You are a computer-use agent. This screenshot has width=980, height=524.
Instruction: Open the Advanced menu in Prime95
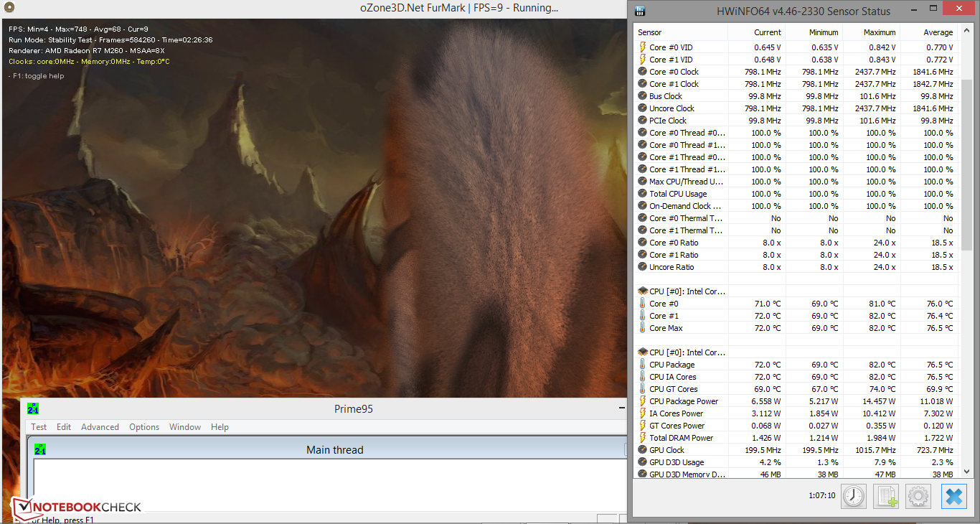[100, 427]
